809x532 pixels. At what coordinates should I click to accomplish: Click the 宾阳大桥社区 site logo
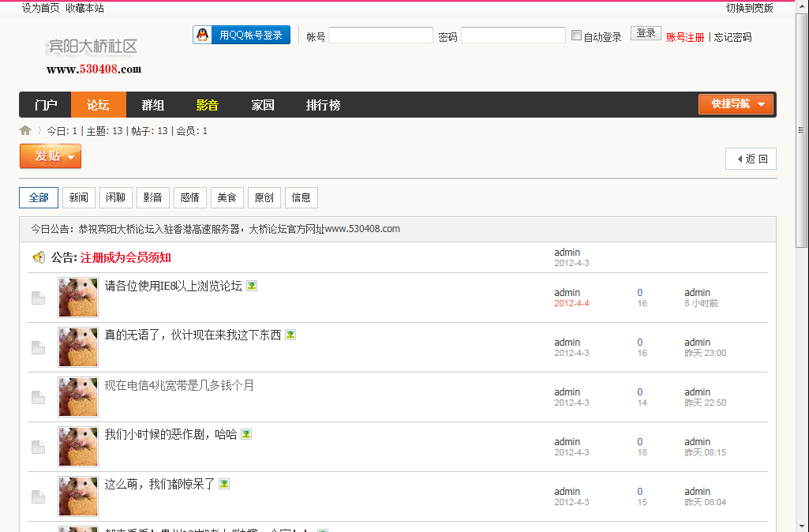point(93,56)
